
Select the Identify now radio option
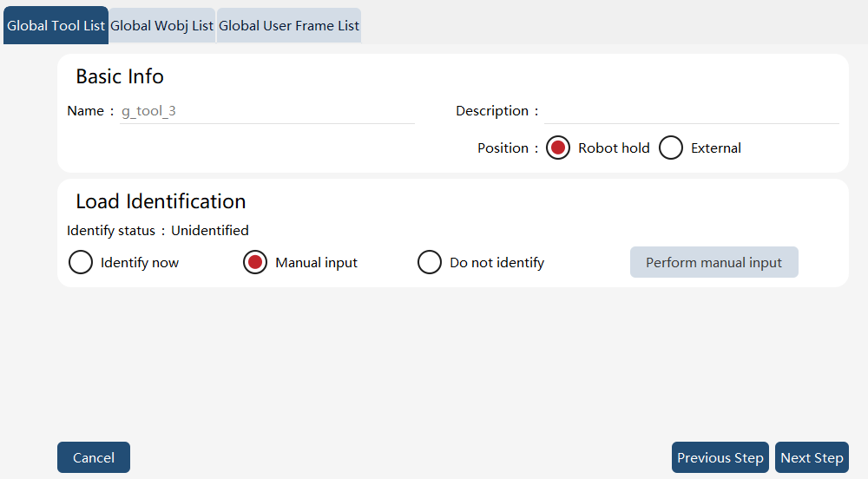click(81, 262)
